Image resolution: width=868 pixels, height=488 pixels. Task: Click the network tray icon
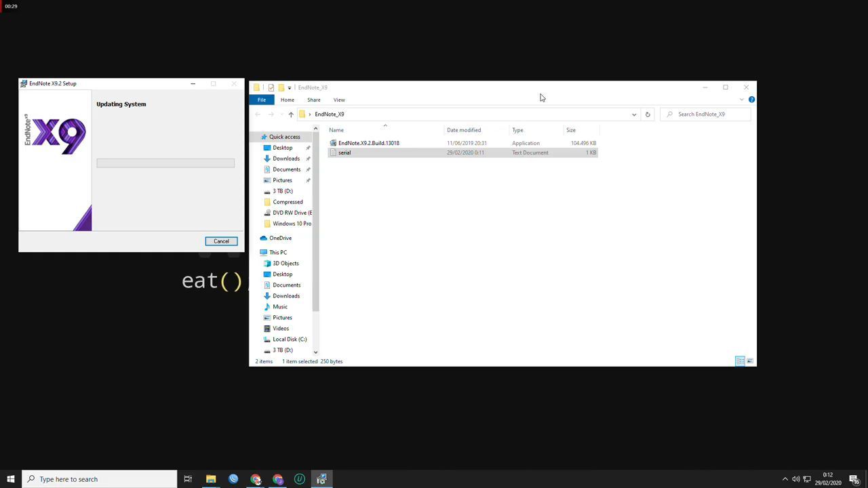[807, 479]
